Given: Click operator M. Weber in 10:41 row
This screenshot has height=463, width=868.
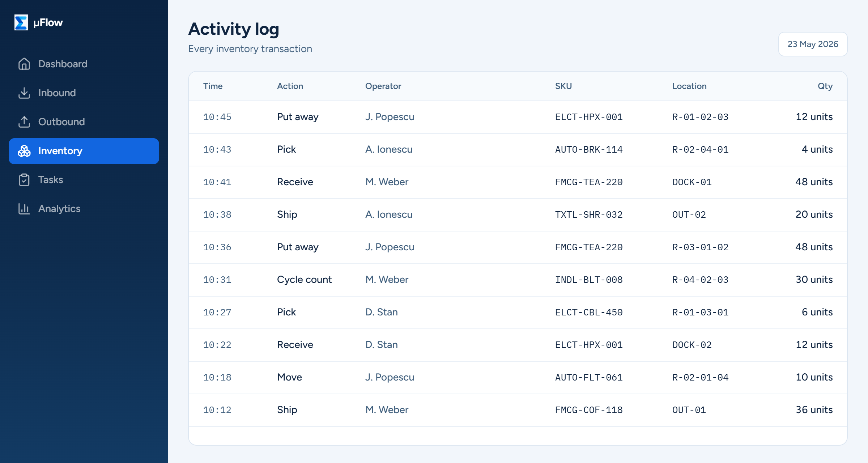Looking at the screenshot, I should coord(387,182).
